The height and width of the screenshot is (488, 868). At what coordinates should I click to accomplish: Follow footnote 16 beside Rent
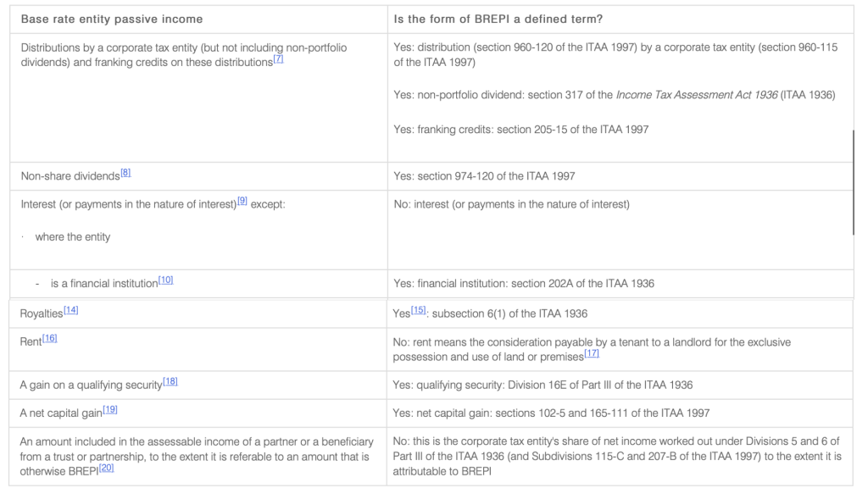point(50,339)
